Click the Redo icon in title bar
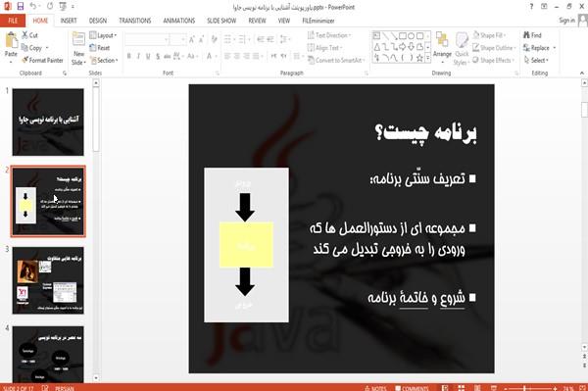The image size is (588, 391). (50, 7)
